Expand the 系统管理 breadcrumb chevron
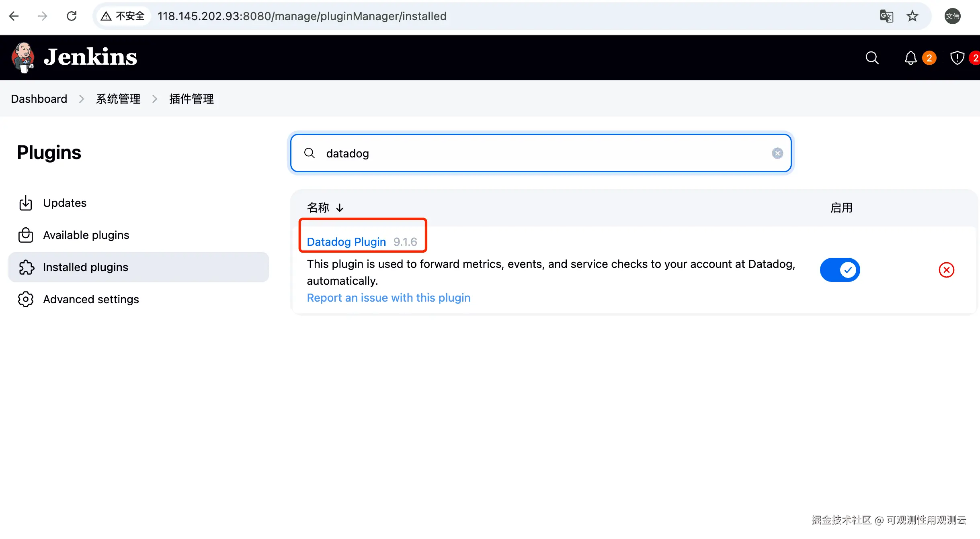980x539 pixels. 155,99
